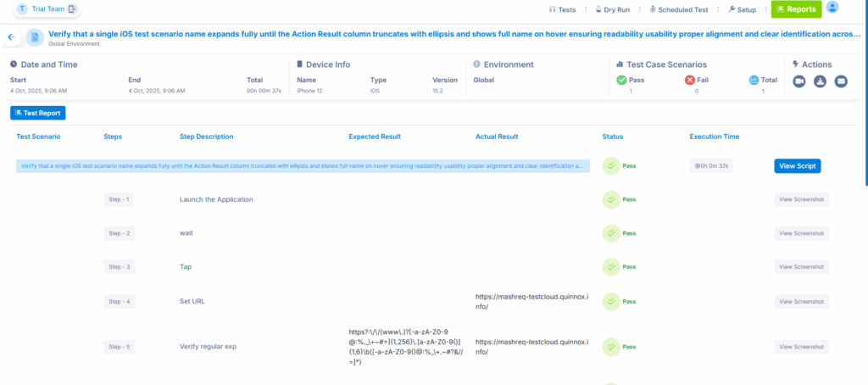Open the user profile avatar

832,8
